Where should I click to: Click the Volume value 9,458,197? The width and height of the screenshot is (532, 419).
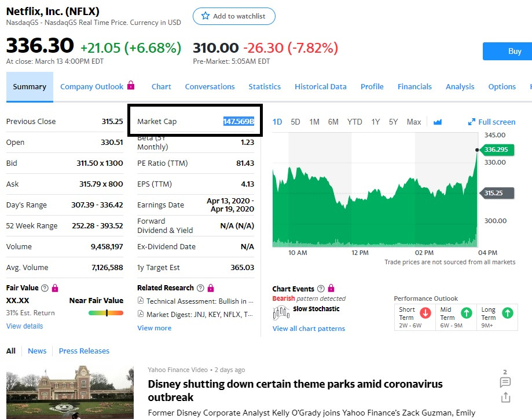click(107, 246)
